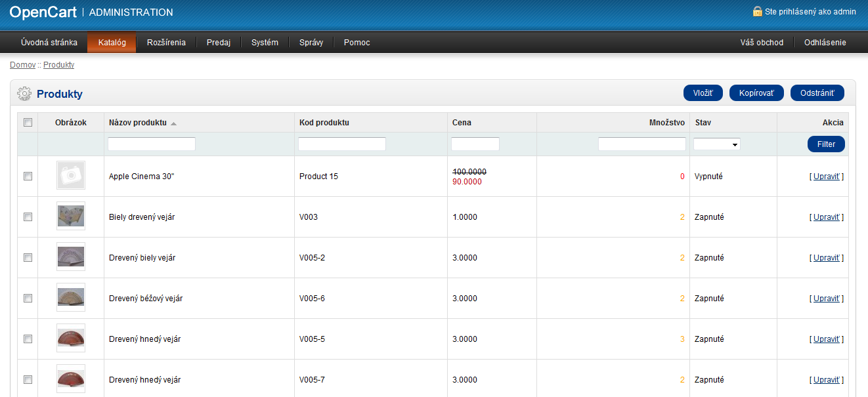
Task: Click the Apple Cinema 30" product name
Action: (142, 177)
